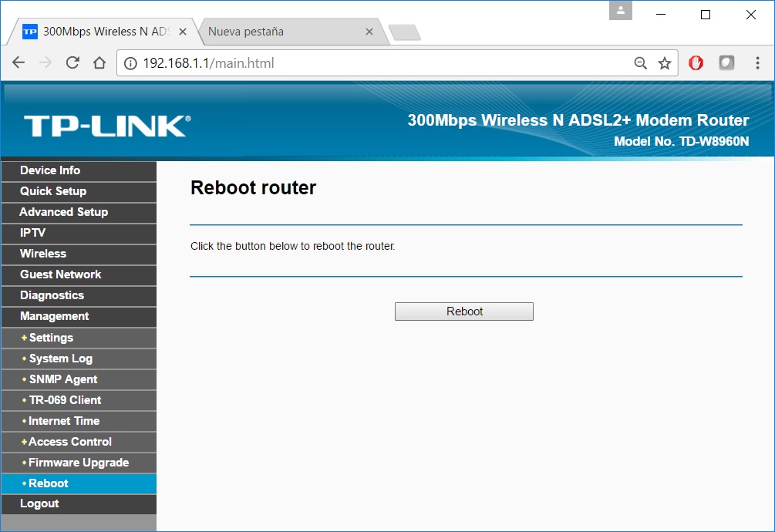Close the Nueva pestaña tab
This screenshot has width=775, height=532.
tap(369, 32)
